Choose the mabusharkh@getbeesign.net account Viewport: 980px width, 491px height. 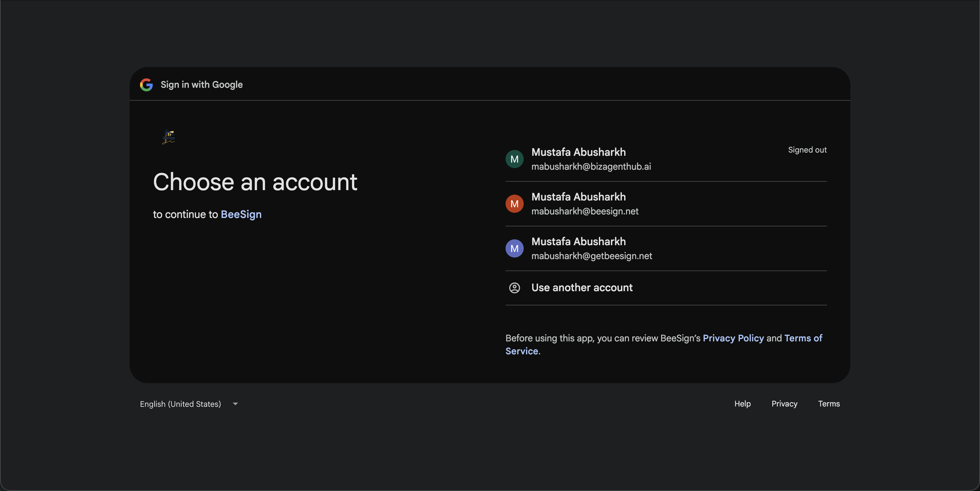(x=666, y=248)
